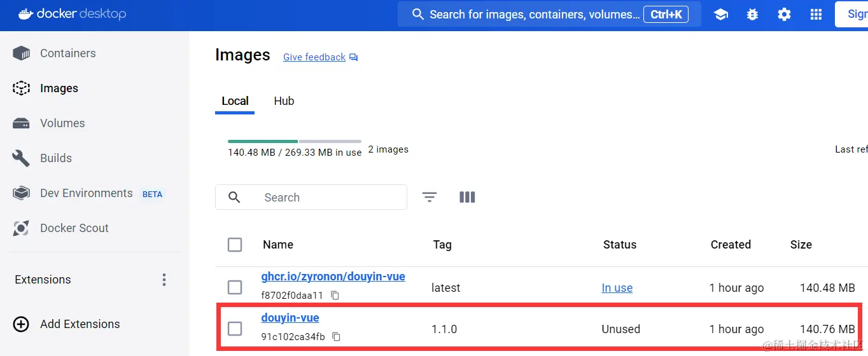Sort by the Tag column header
868x356 pixels.
pos(442,245)
